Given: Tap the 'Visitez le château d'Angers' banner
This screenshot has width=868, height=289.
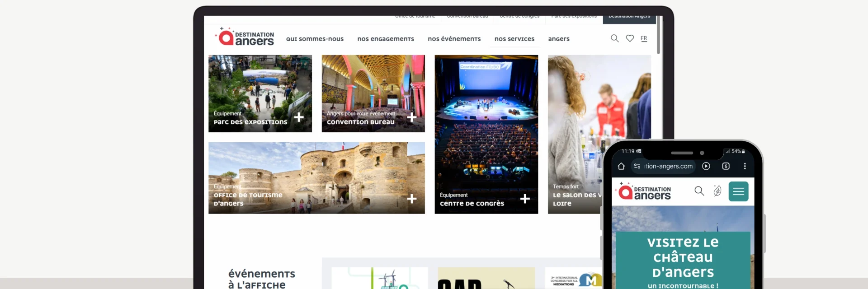Looking at the screenshot, I should pos(683,261).
